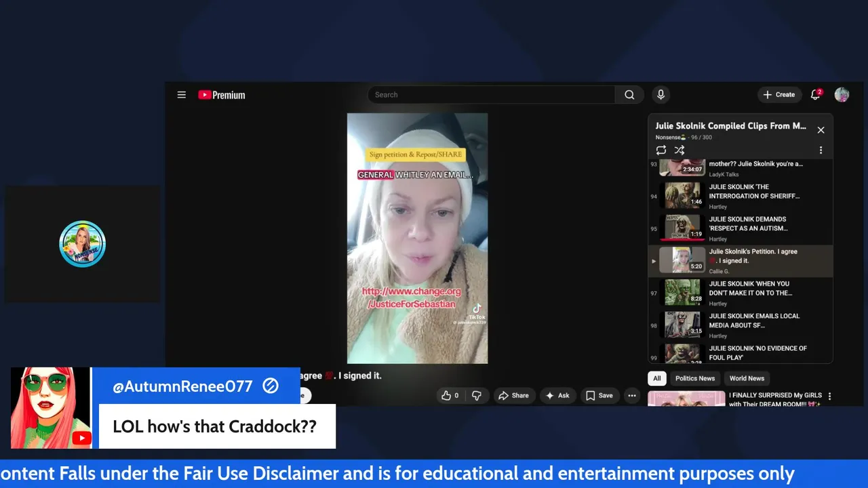Open playlist thumbnail for 'RESPECT AS AN AUTISM'
This screenshot has width=868, height=488.
(682, 228)
